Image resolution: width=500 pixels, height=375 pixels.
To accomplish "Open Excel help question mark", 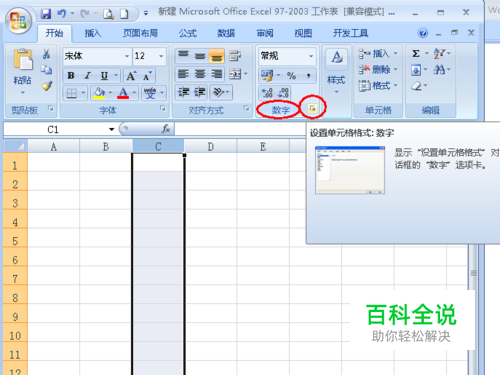I will point(423,33).
